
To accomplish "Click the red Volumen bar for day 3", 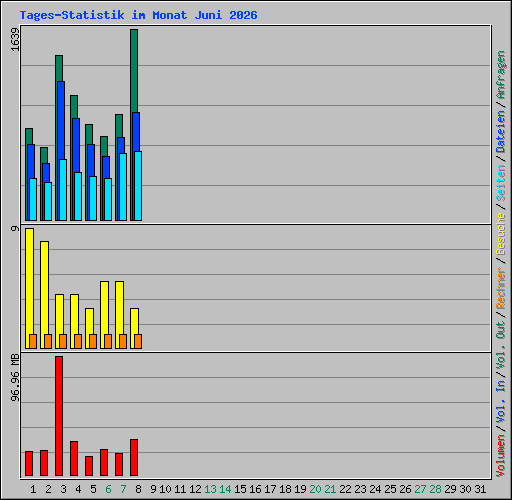I will click(59, 416).
